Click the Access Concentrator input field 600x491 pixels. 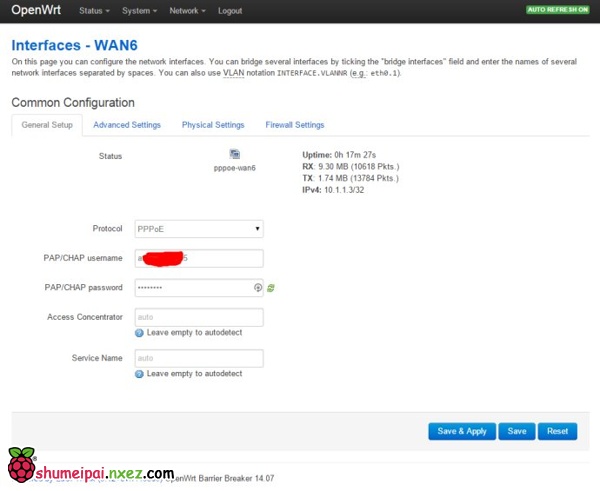pos(198,317)
